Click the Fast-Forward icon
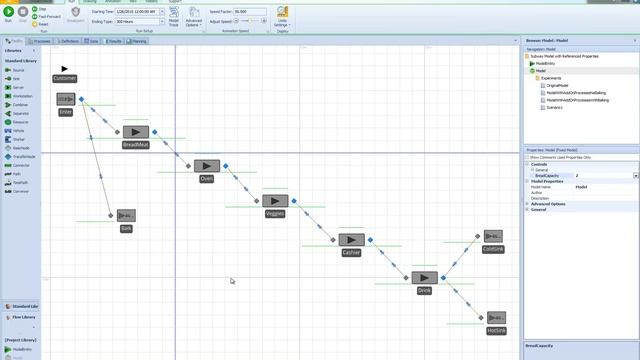Screen dimensions: 640x360 (x=35, y=17)
